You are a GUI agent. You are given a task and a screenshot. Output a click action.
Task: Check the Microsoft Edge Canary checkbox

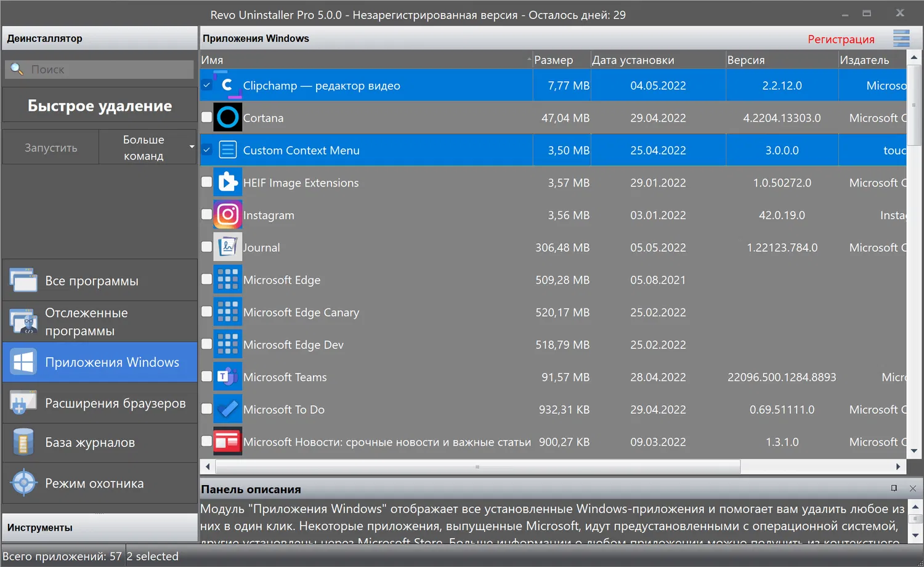click(x=207, y=312)
